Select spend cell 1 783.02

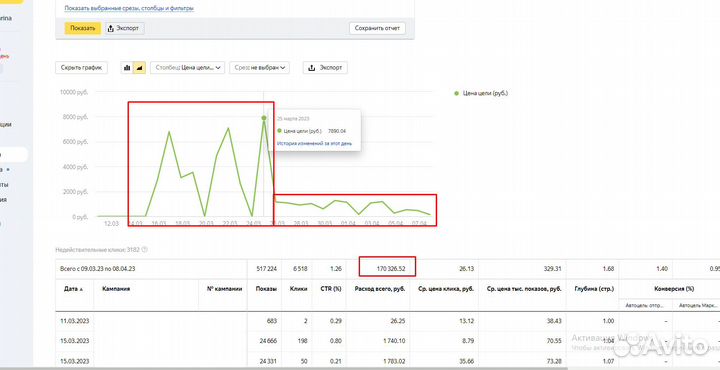click(x=394, y=361)
